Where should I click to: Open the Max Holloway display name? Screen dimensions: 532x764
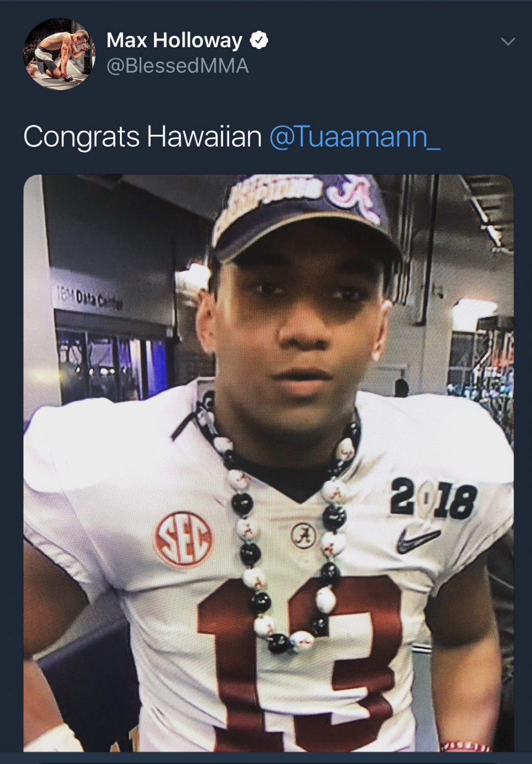174,40
